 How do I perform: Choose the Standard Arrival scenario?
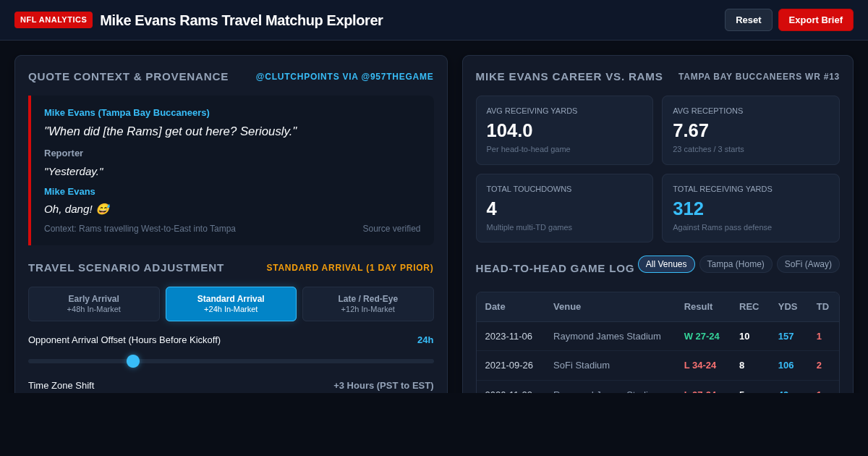231,304
